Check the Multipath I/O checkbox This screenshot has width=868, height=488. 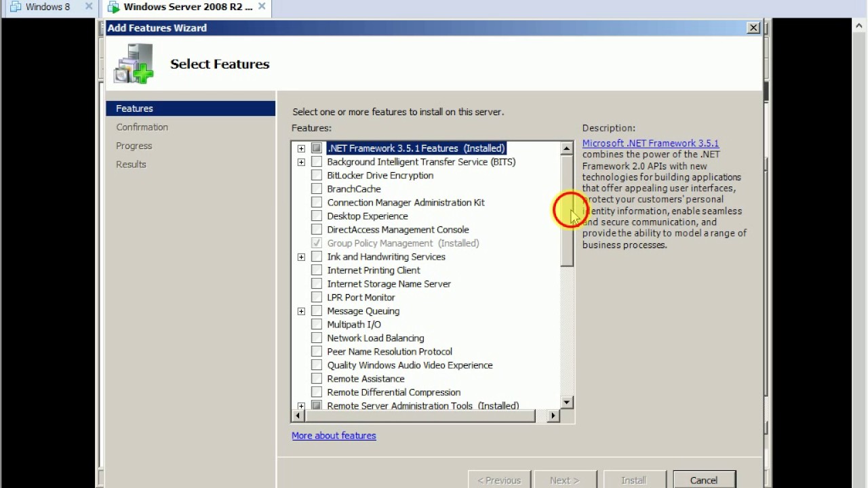coord(317,324)
